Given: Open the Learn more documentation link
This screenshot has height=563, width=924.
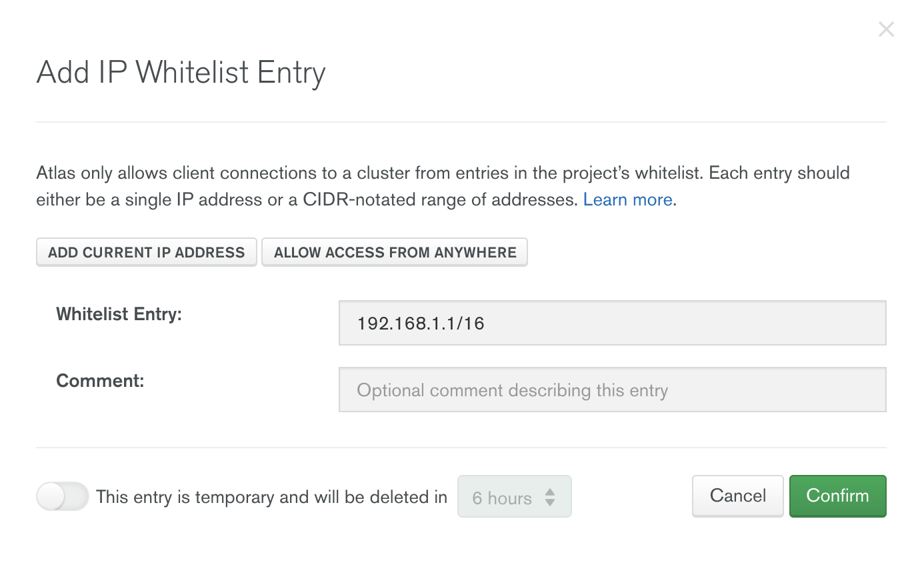Looking at the screenshot, I should (x=627, y=199).
